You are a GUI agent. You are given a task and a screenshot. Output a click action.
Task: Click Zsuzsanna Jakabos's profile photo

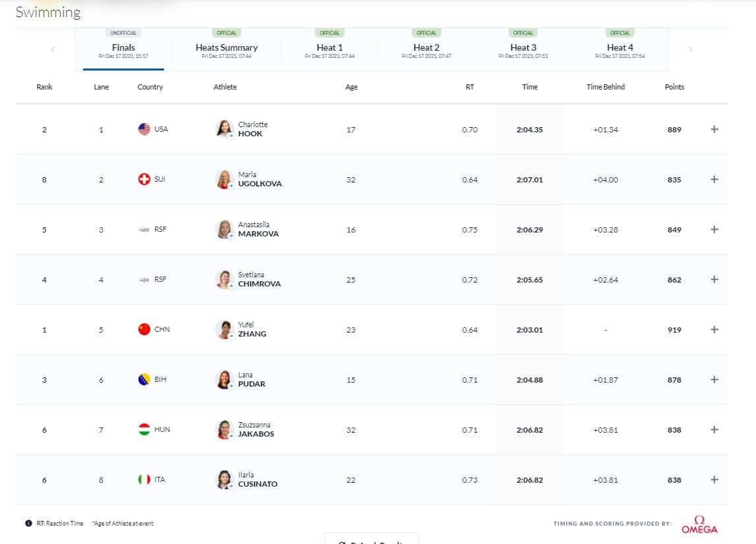(224, 429)
